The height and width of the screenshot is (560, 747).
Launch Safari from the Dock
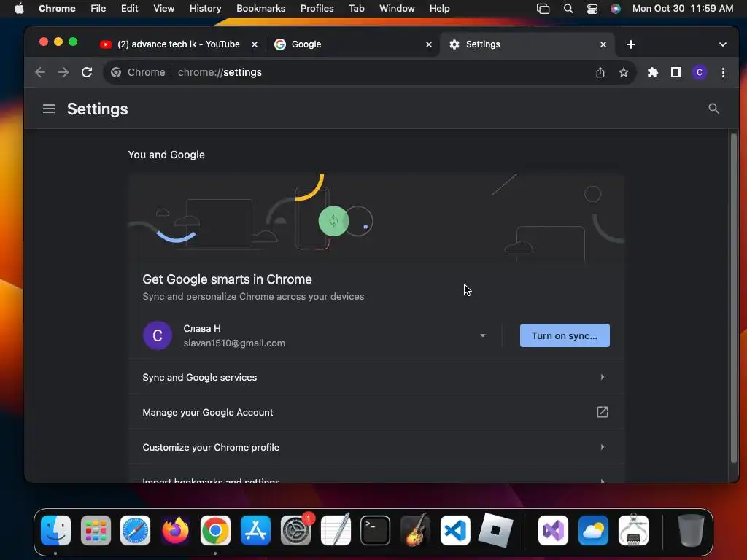tap(135, 530)
